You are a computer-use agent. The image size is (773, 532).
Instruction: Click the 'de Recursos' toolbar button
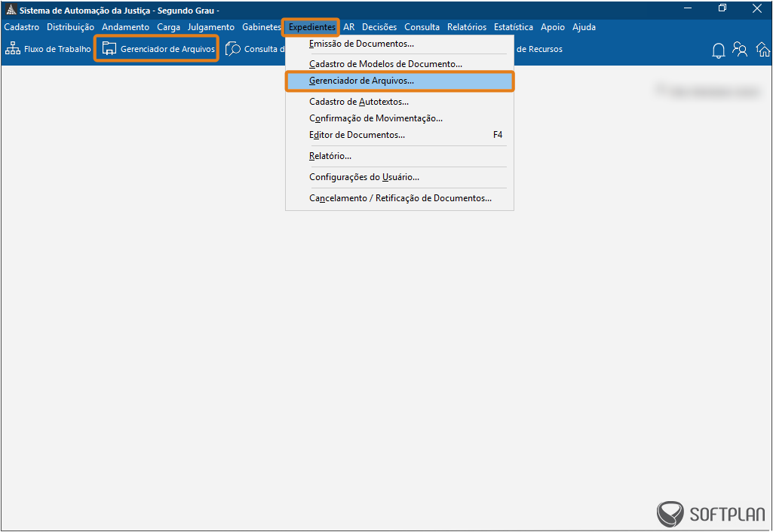click(539, 49)
